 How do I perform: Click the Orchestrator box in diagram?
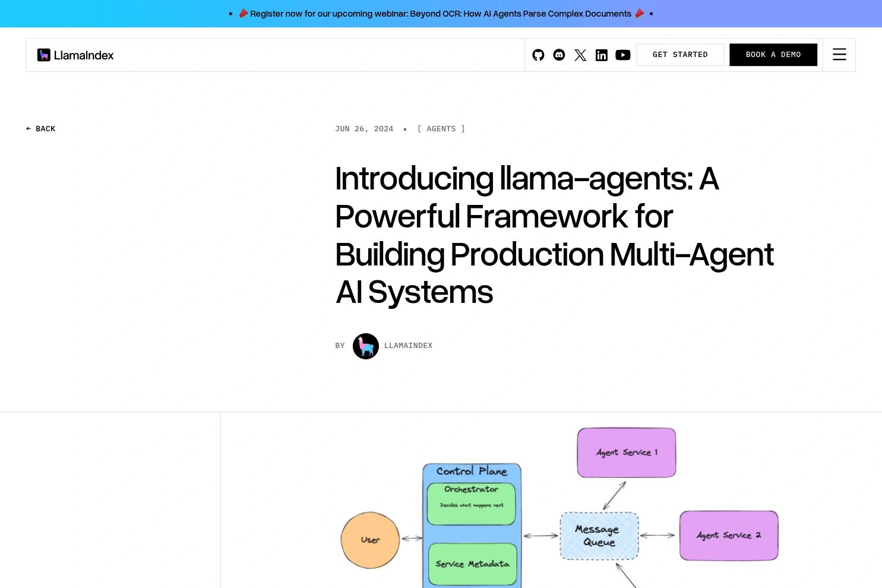(471, 504)
